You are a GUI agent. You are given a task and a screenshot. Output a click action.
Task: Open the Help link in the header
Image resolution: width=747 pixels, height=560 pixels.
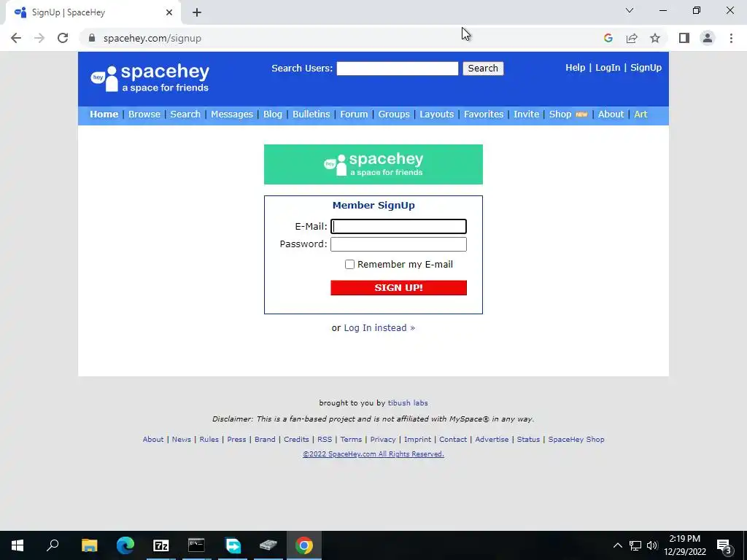(575, 68)
